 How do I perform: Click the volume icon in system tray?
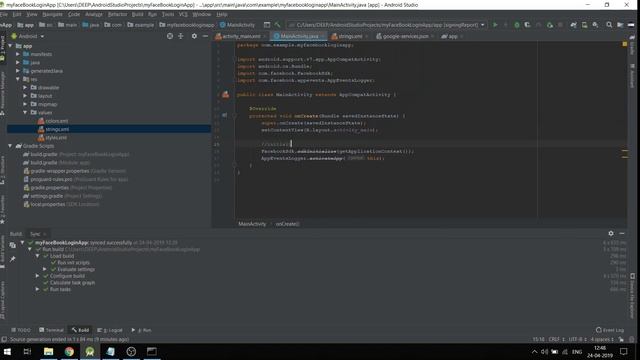click(544, 352)
